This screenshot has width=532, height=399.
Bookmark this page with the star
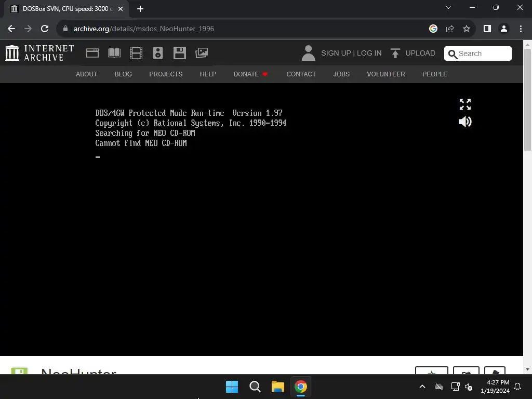[467, 29]
